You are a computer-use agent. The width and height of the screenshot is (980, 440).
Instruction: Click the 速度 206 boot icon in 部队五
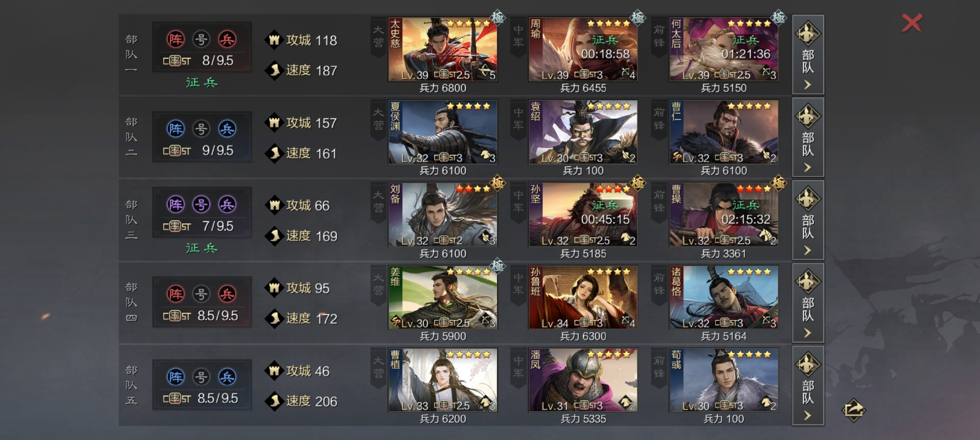[x=274, y=401]
